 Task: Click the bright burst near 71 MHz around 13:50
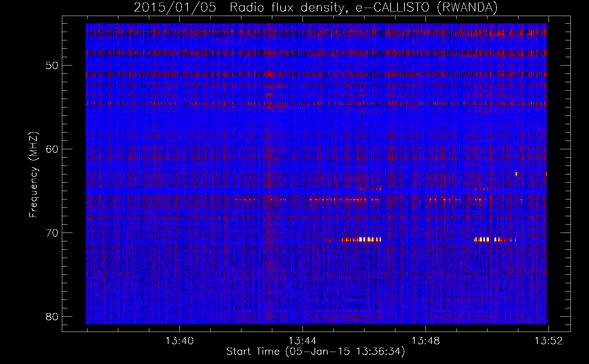495,240
